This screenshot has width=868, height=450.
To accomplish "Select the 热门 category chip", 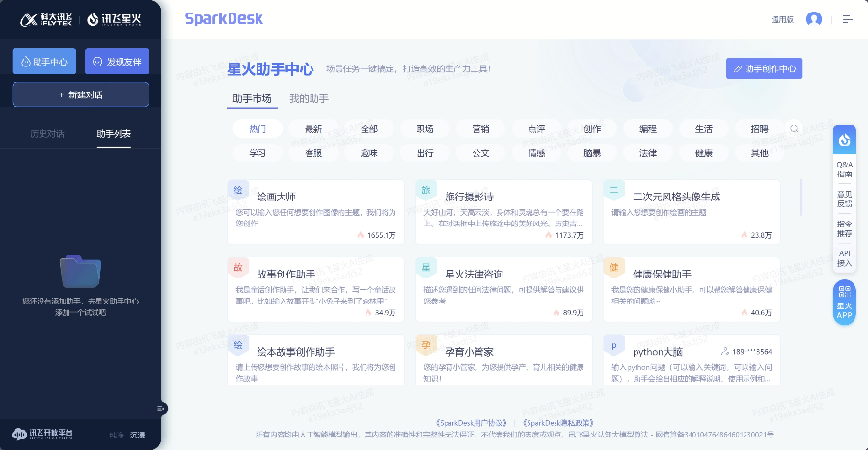I will tap(258, 129).
